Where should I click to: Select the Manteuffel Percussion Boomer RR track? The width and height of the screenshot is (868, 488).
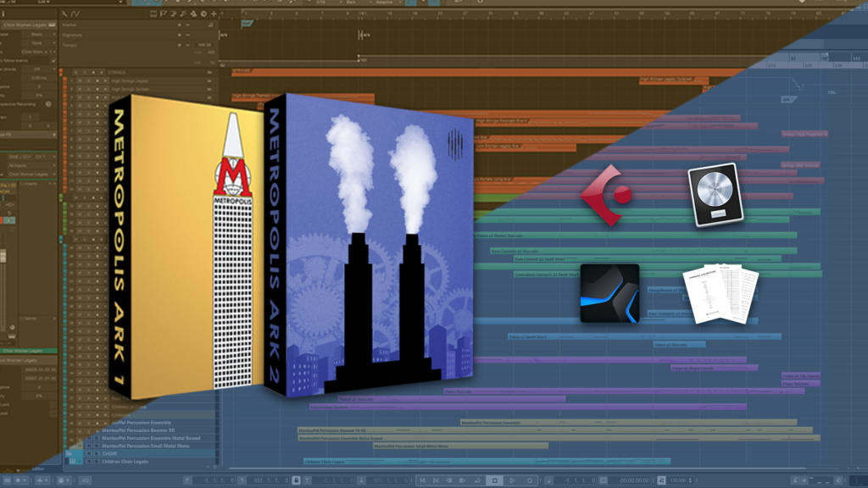(138, 430)
